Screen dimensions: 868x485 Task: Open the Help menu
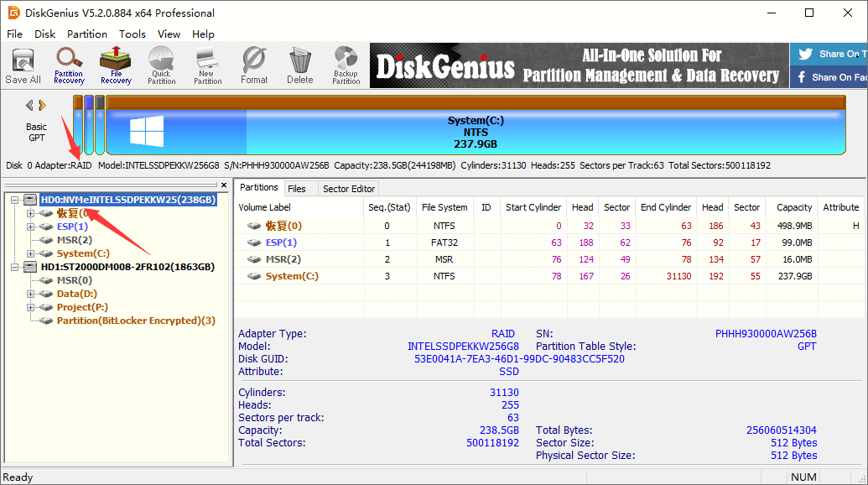coord(203,34)
